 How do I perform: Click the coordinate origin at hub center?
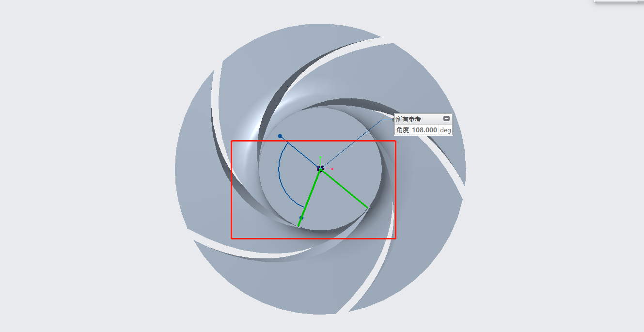pos(320,169)
